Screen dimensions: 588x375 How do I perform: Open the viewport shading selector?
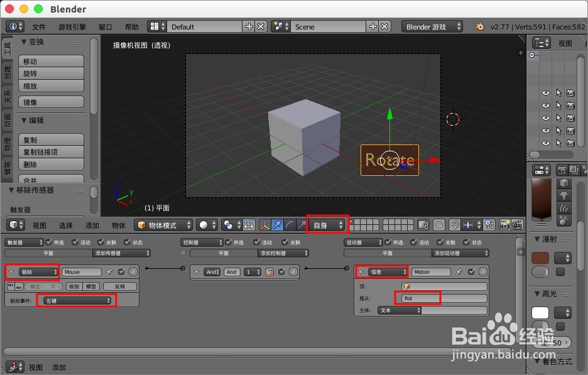(207, 225)
